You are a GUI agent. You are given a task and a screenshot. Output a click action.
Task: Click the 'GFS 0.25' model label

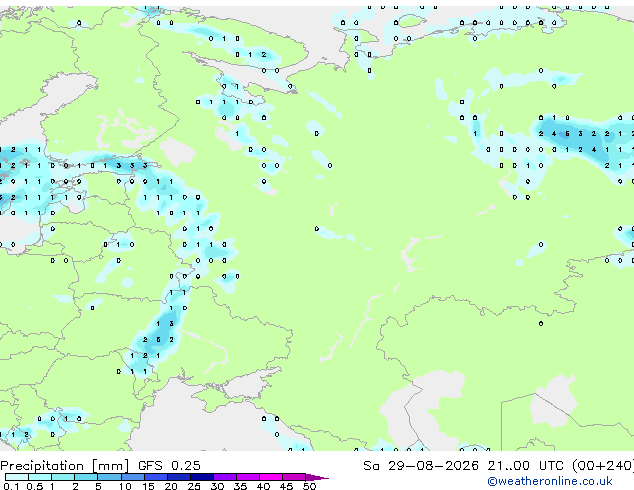[169, 466]
